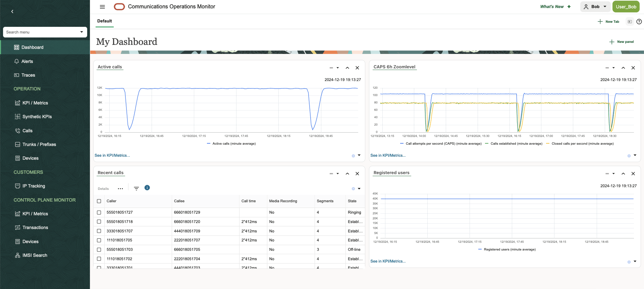644x289 pixels.
Task: Close the Registered users panel
Action: click(633, 173)
